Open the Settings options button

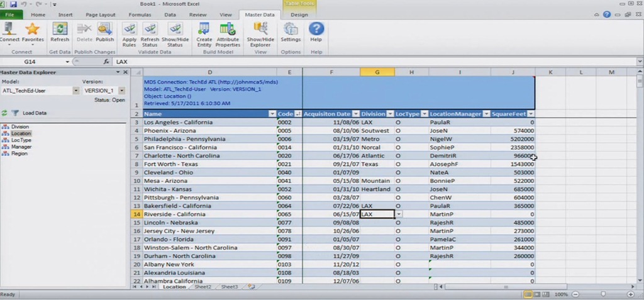point(291,33)
